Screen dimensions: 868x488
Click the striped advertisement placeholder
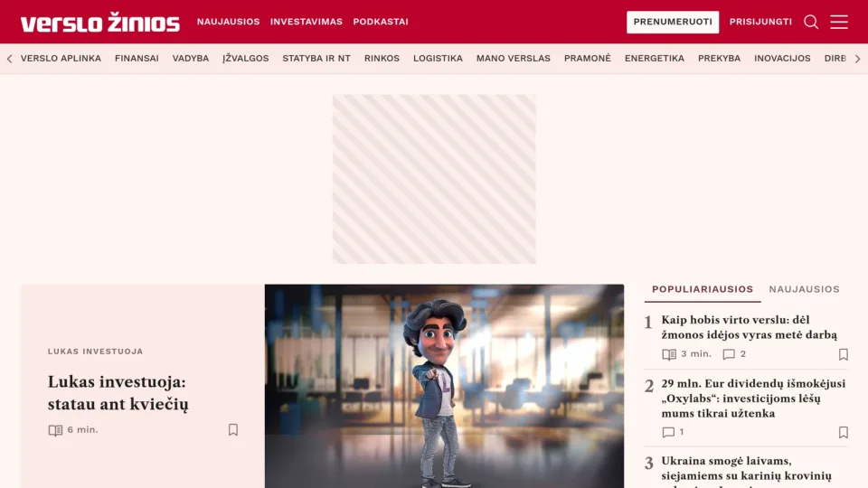click(434, 179)
